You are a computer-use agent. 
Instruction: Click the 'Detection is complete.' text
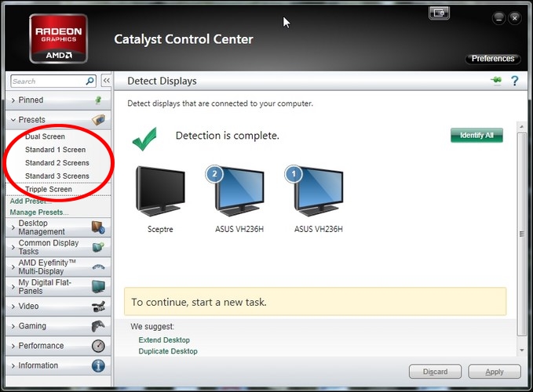tap(227, 136)
